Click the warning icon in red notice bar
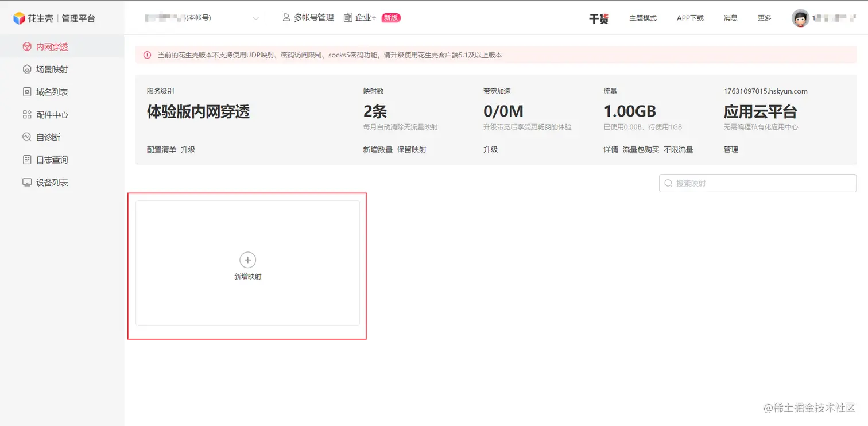This screenshot has height=426, width=868. (148, 55)
